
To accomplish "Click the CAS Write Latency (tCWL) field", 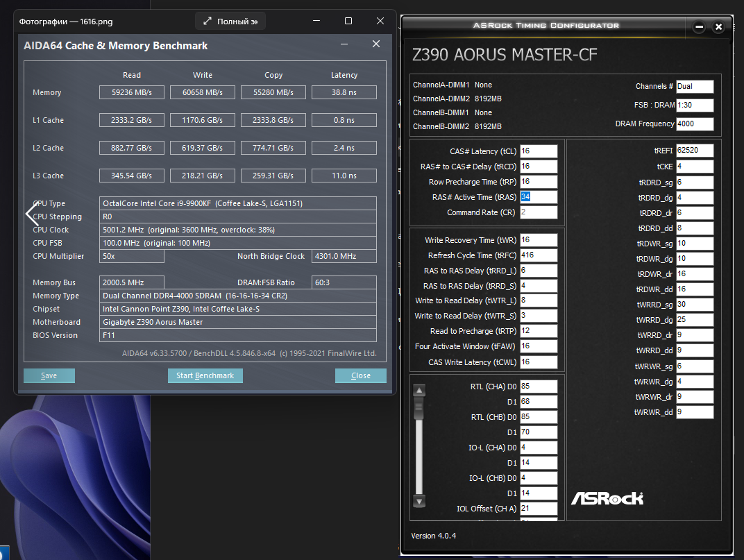I will pyautogui.click(x=539, y=362).
